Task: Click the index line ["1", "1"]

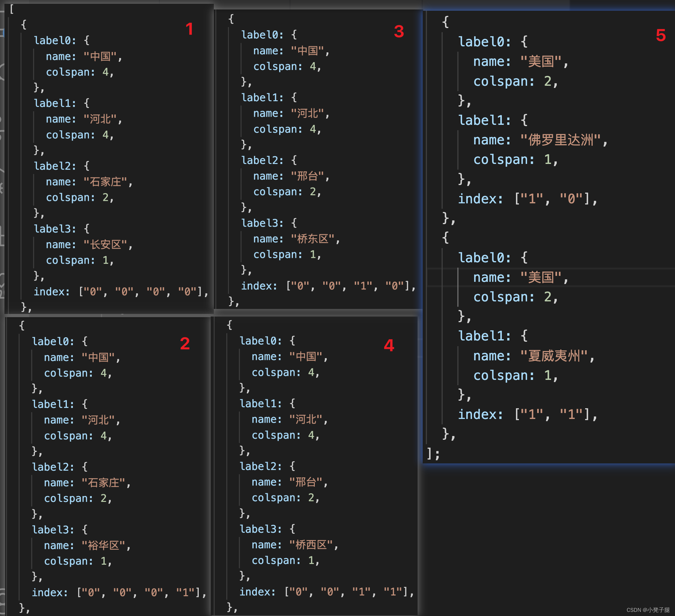Action: [x=528, y=415]
